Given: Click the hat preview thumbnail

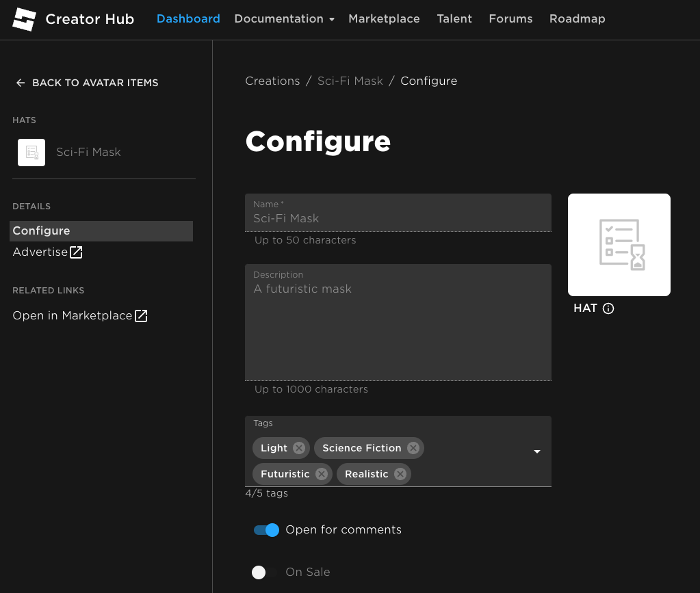Looking at the screenshot, I should click(x=619, y=245).
